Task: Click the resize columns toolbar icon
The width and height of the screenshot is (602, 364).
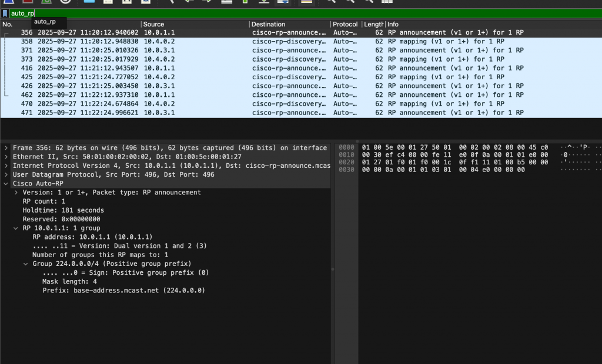Action: [x=386, y=2]
